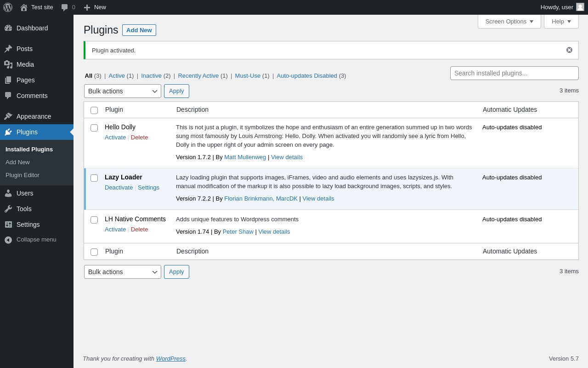This screenshot has width=588, height=368.
Task: Click the All plugins filter
Action: click(89, 76)
